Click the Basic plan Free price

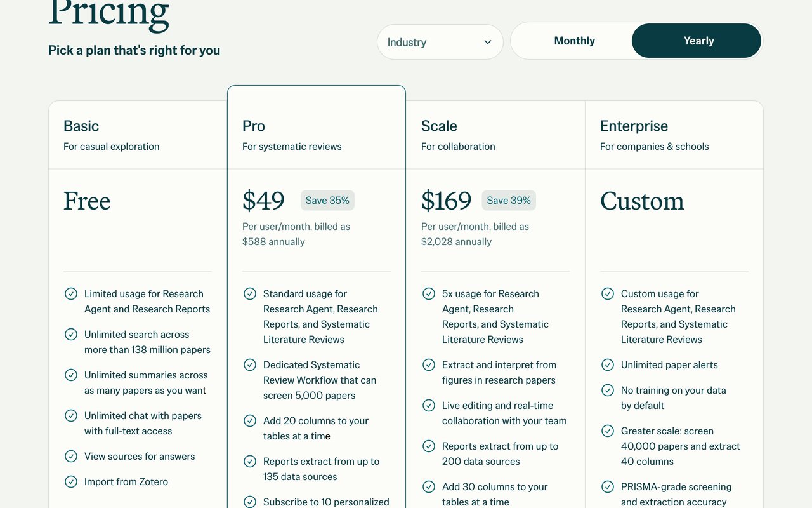point(87,201)
